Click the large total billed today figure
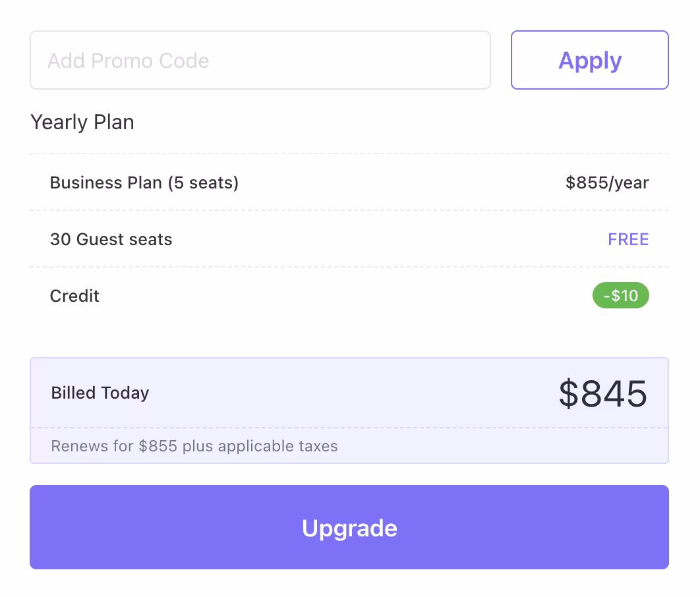This screenshot has height=597, width=700. 602,393
